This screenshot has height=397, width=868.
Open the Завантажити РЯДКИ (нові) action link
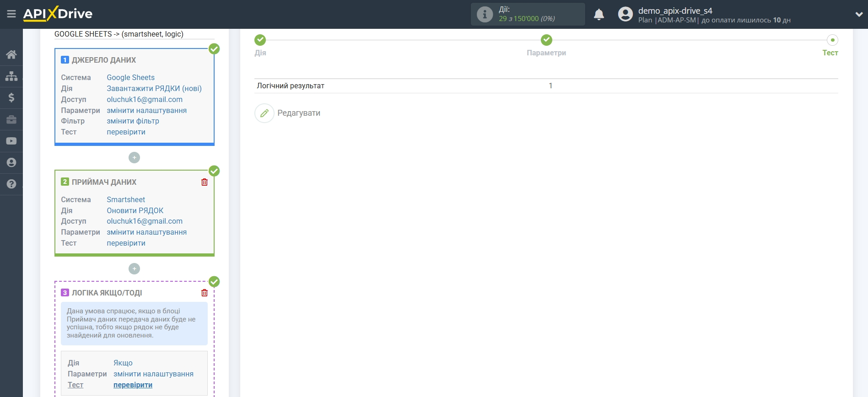point(154,88)
